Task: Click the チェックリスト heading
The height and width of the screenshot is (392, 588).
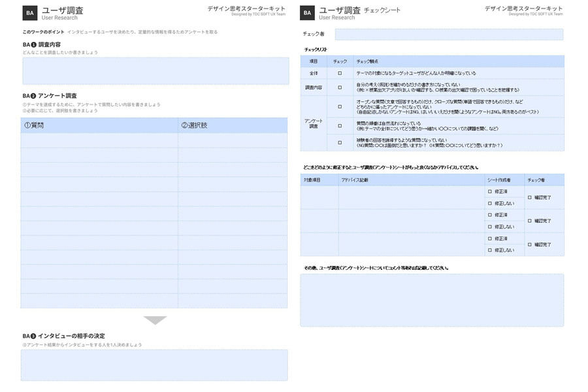Action: click(x=316, y=50)
